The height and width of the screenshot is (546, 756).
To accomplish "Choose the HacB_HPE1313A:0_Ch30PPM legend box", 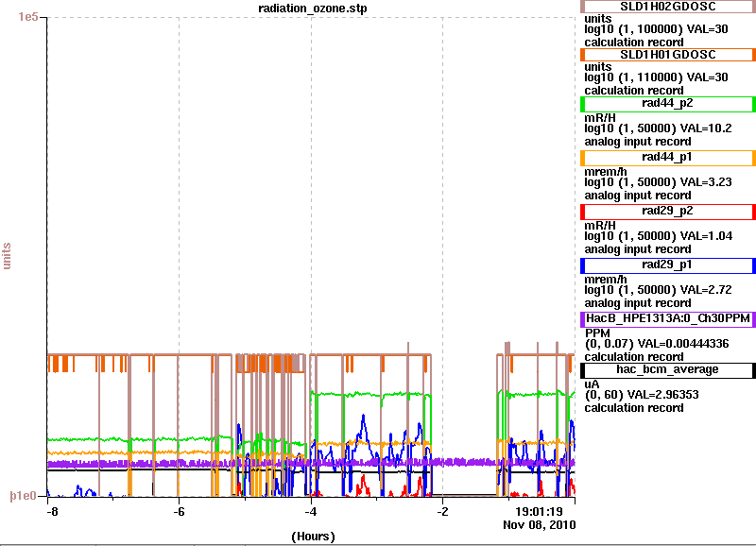I will click(x=668, y=319).
